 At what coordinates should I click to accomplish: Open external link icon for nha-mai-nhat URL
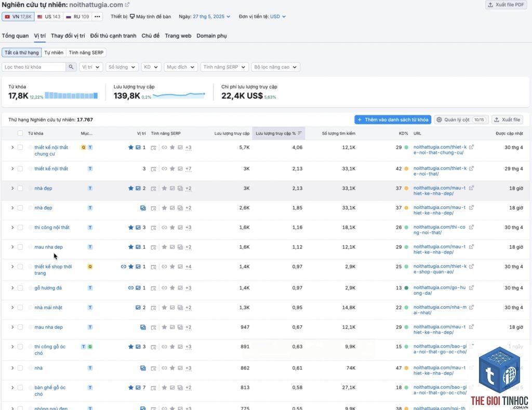pyautogui.click(x=471, y=307)
